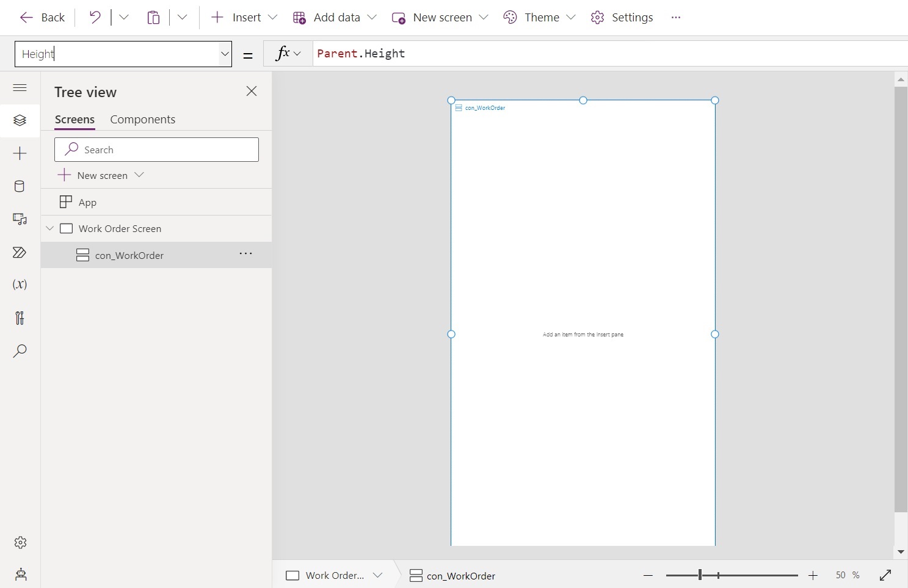
Task: Open the Variables panel
Action: [x=20, y=285]
